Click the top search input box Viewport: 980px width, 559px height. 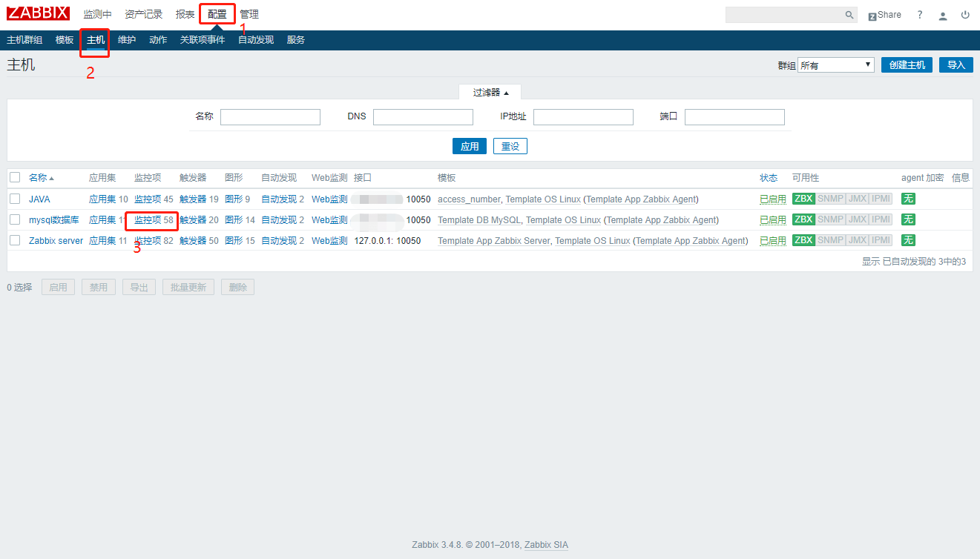[784, 15]
